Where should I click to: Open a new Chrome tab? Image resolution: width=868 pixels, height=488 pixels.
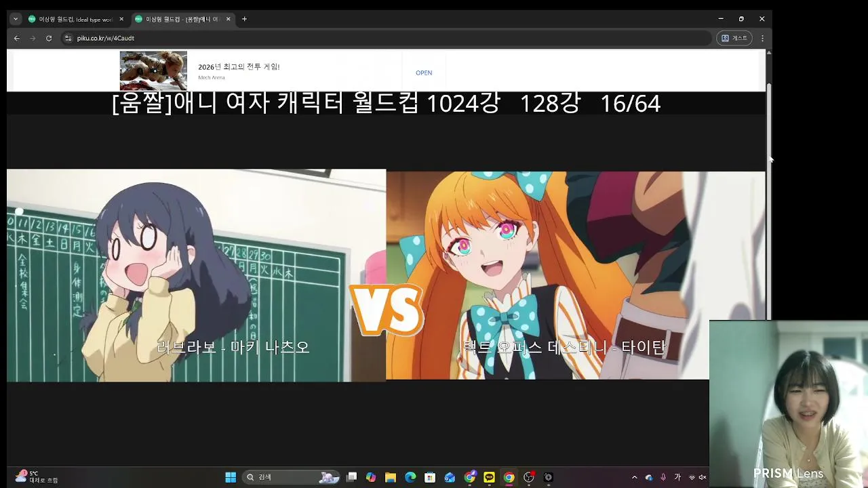coord(244,19)
